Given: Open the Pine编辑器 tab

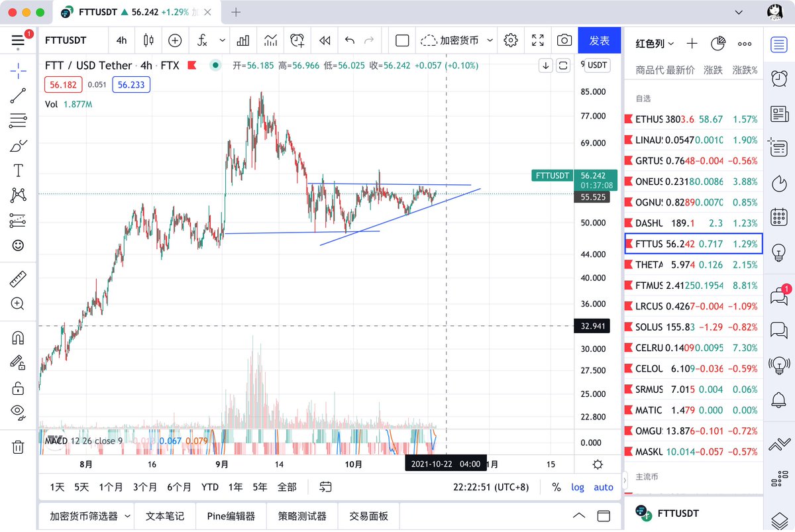Looking at the screenshot, I should coord(231,516).
